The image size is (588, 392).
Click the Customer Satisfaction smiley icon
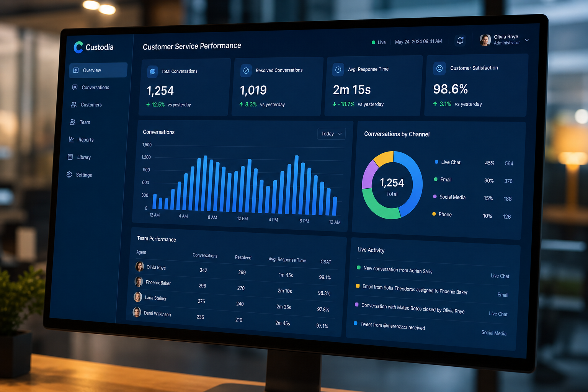tap(439, 68)
